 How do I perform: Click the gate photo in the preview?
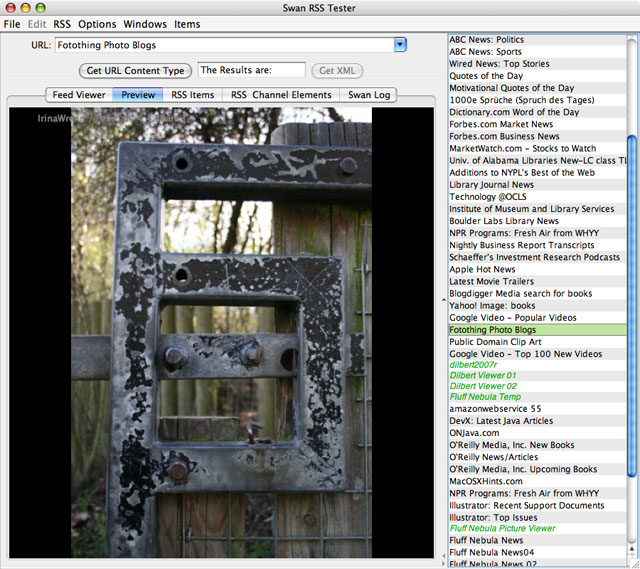[220, 330]
